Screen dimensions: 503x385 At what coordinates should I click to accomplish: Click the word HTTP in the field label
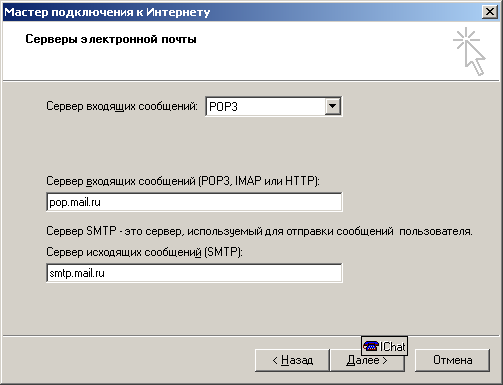pyautogui.click(x=300, y=181)
